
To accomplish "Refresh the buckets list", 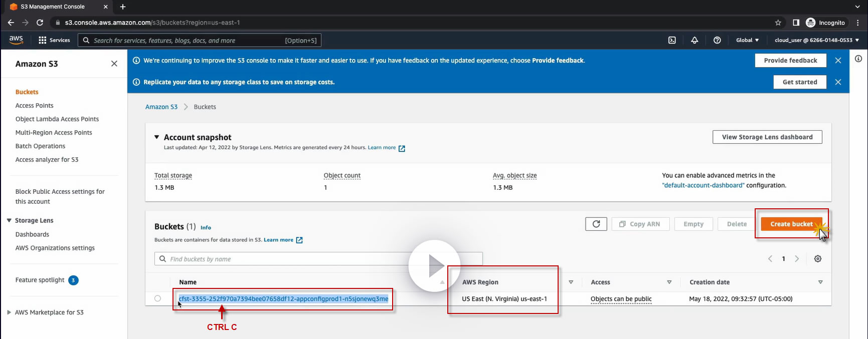I will [x=596, y=224].
